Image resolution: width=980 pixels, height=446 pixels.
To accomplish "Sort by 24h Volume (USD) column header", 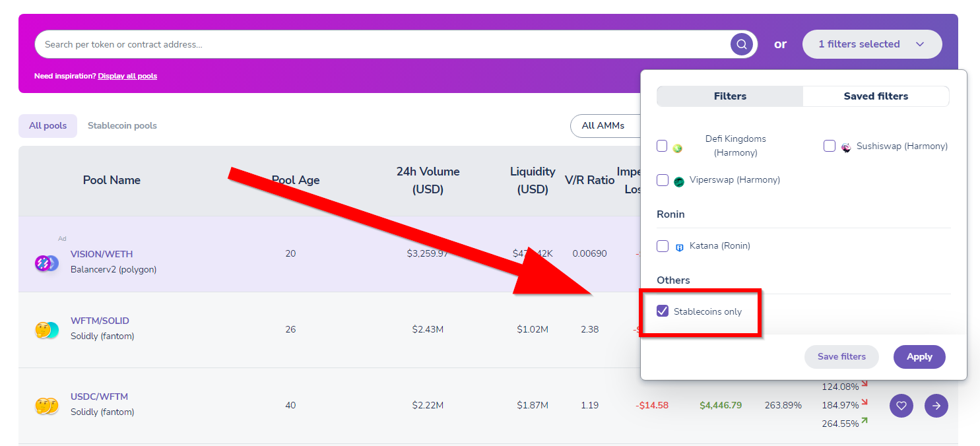I will pos(428,180).
